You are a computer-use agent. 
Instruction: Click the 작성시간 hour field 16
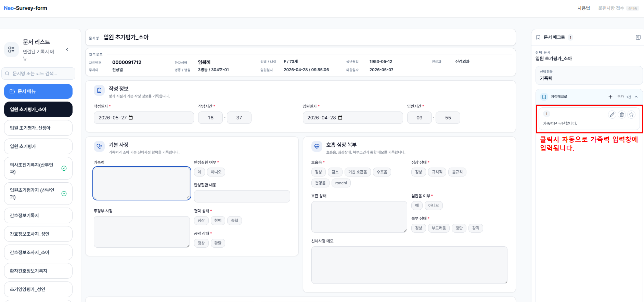coord(210,118)
